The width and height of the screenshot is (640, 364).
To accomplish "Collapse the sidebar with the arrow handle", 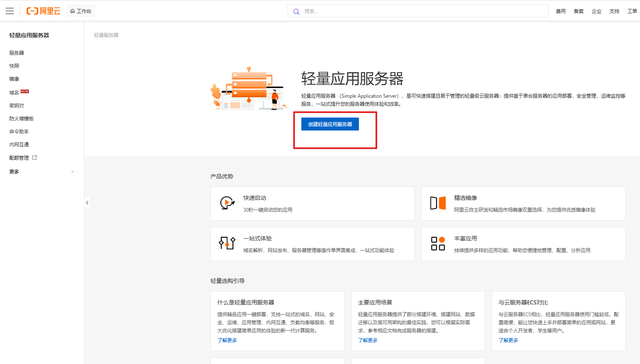I will (87, 203).
